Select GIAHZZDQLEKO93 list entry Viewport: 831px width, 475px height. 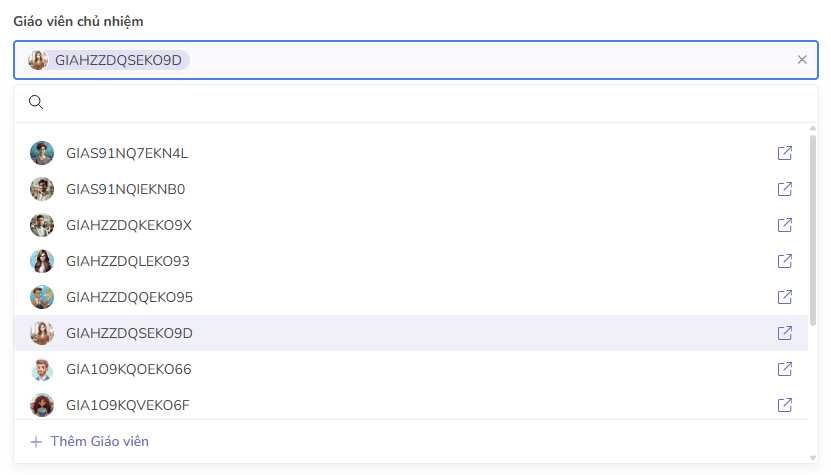pyautogui.click(x=127, y=261)
